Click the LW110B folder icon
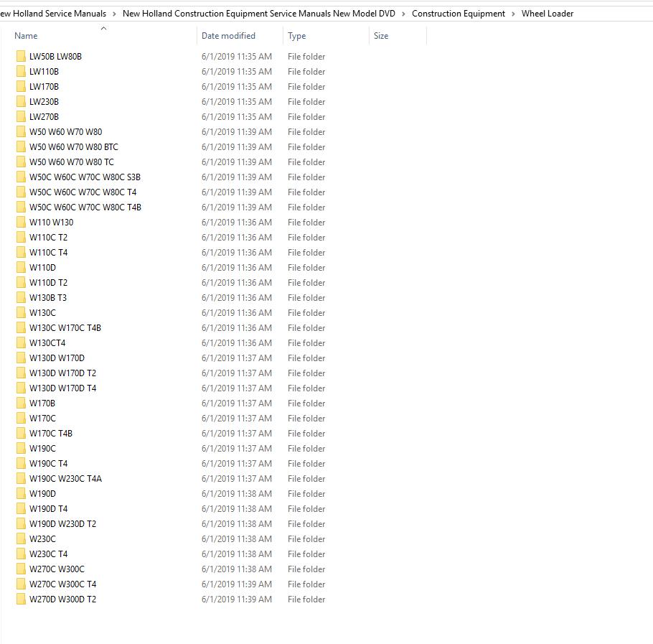653x644 pixels. tap(21, 71)
